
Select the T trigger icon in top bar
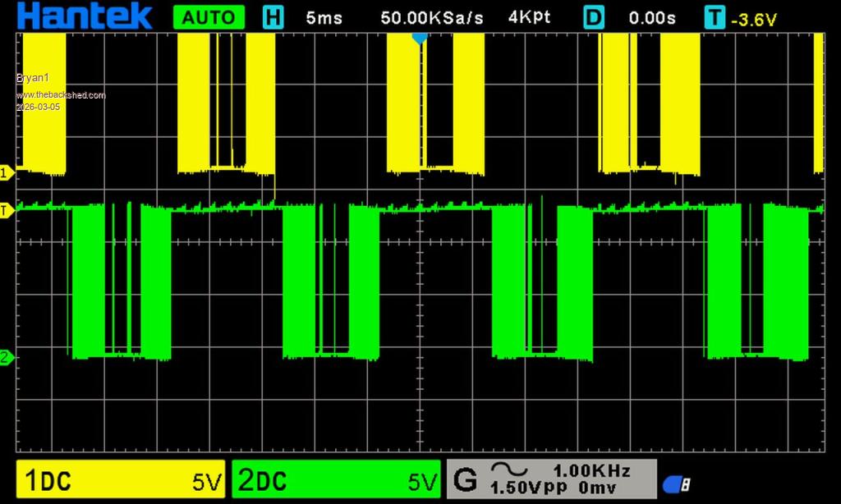pyautogui.click(x=715, y=17)
